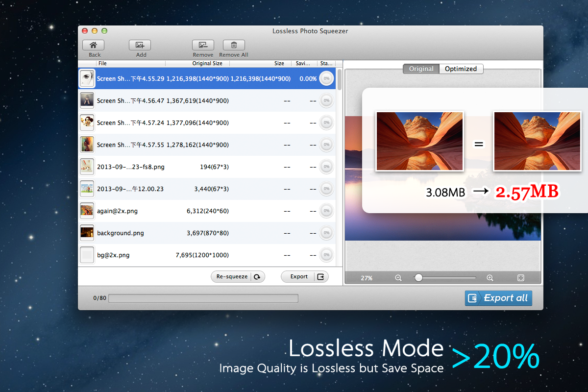Click the Export button below file list
The height and width of the screenshot is (392, 588).
(304, 277)
